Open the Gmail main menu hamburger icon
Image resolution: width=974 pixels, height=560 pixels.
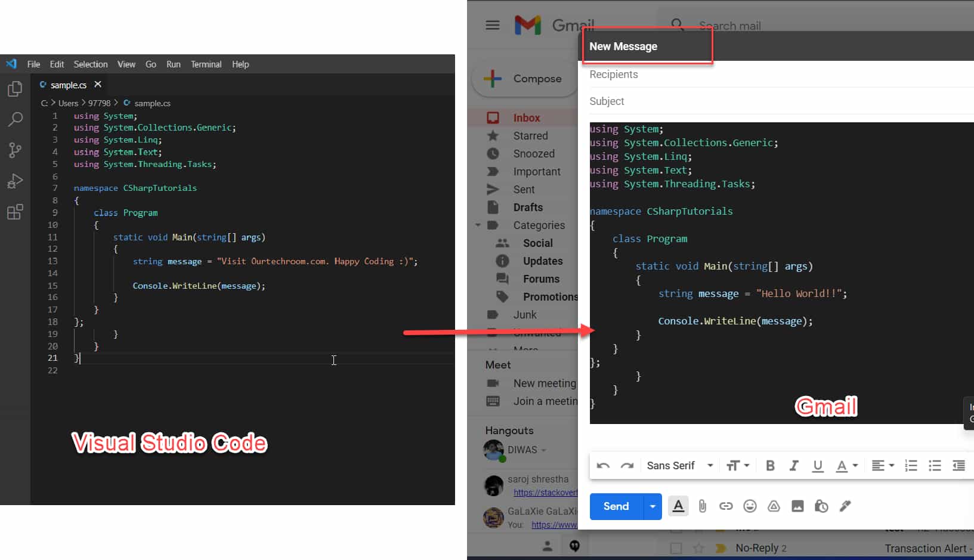pos(493,25)
